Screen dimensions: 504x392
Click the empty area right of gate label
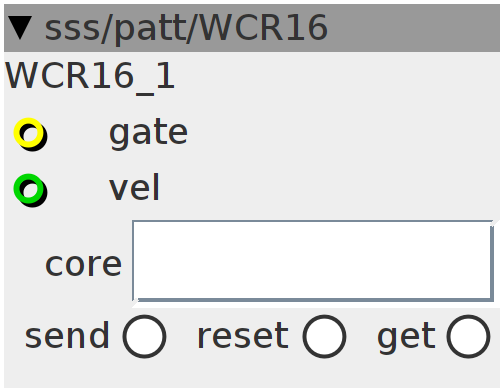click(x=343, y=133)
